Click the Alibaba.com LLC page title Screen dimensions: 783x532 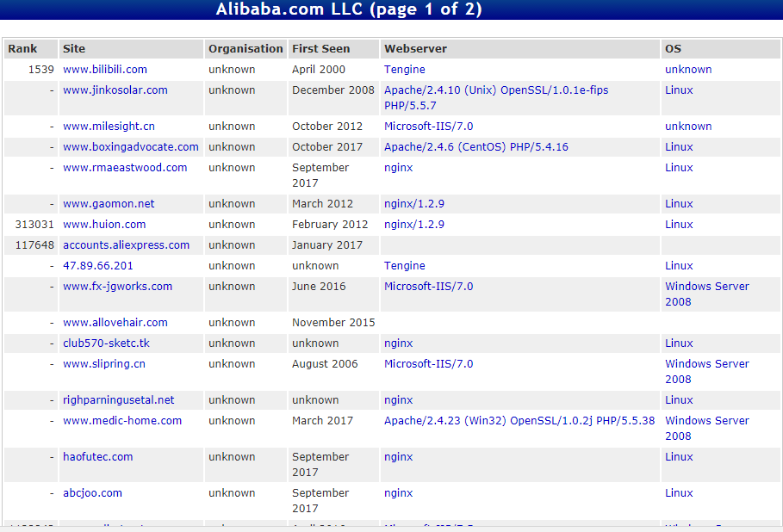pos(349,9)
